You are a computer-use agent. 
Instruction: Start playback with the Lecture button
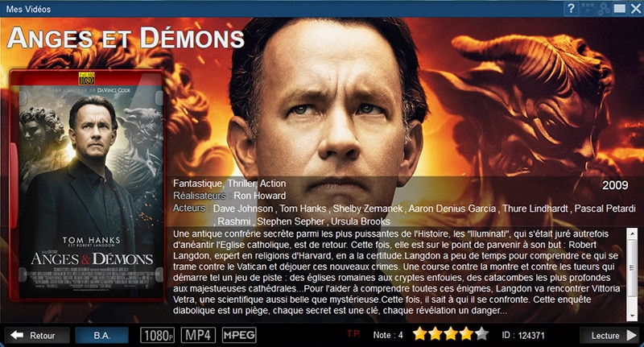[609, 335]
